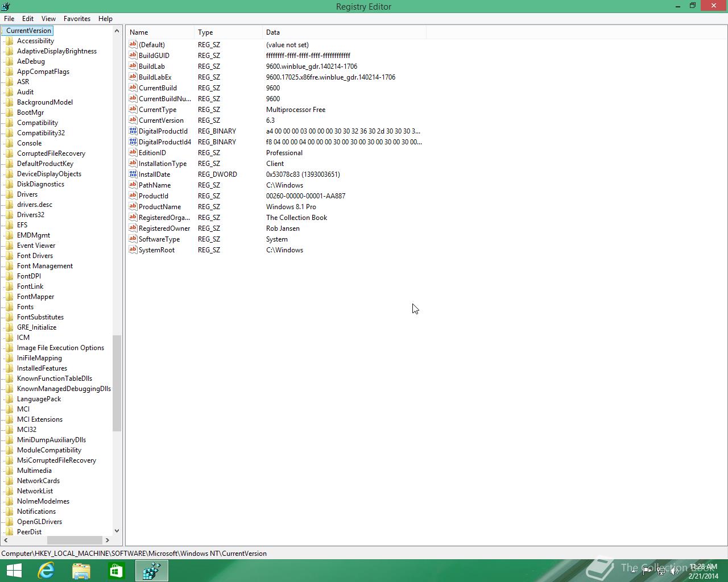The width and height of the screenshot is (728, 582).
Task: Select the MsiCorruptedFileRecovery key
Action: (x=56, y=460)
